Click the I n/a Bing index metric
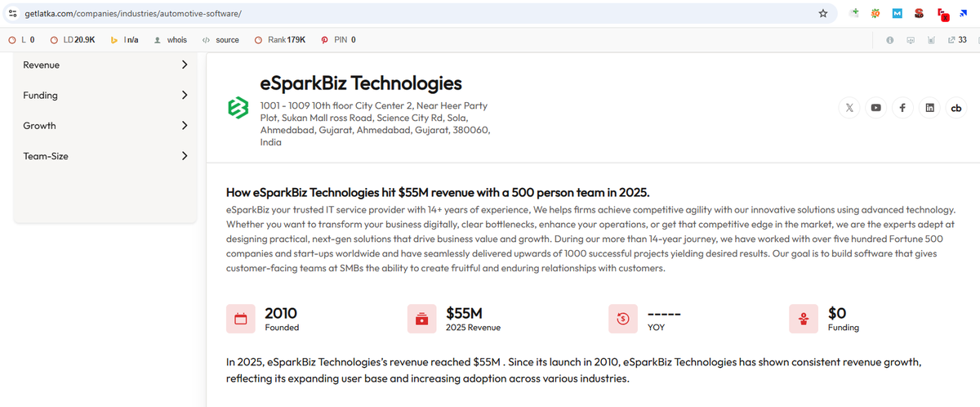This screenshot has width=980, height=407. click(x=125, y=40)
